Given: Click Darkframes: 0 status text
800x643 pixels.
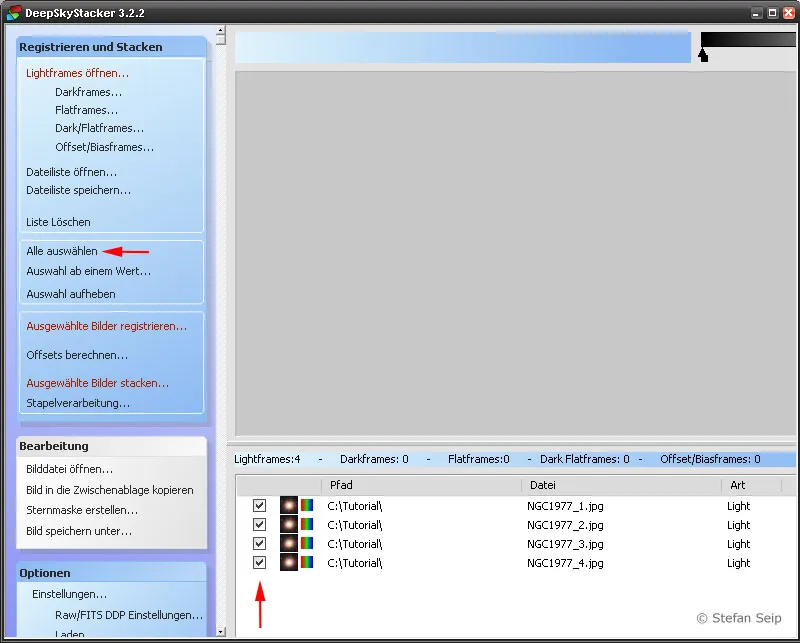Looking at the screenshot, I should click(374, 459).
